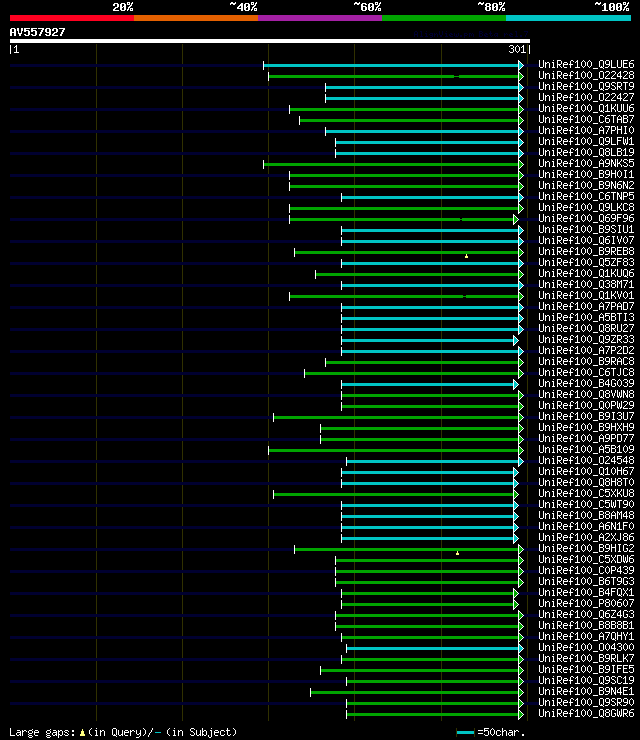Select label UniRef100_A9PD77
Image resolution: width=640 pixels, height=740 pixels.
tap(586, 438)
